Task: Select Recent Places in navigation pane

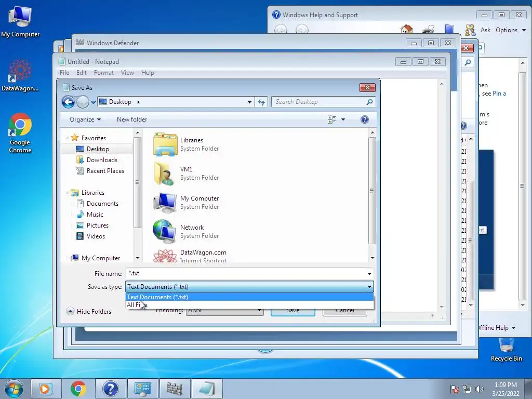Action: (x=105, y=170)
